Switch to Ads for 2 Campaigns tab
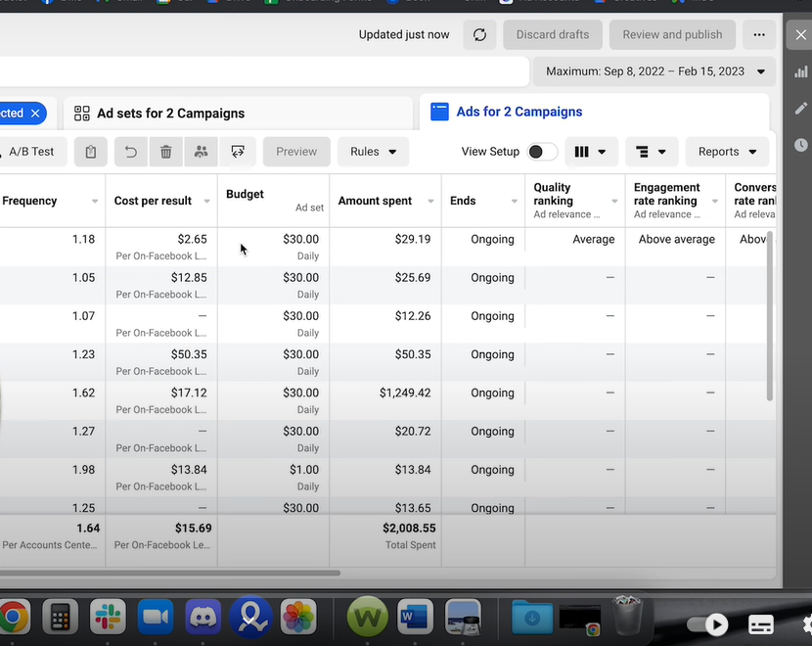The width and height of the screenshot is (812, 646). [594, 112]
